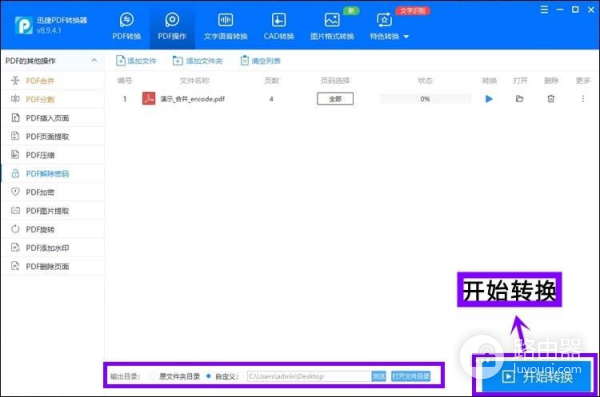The width and height of the screenshot is (600, 397).
Task: Click the 文件名称 column header
Action: click(194, 80)
